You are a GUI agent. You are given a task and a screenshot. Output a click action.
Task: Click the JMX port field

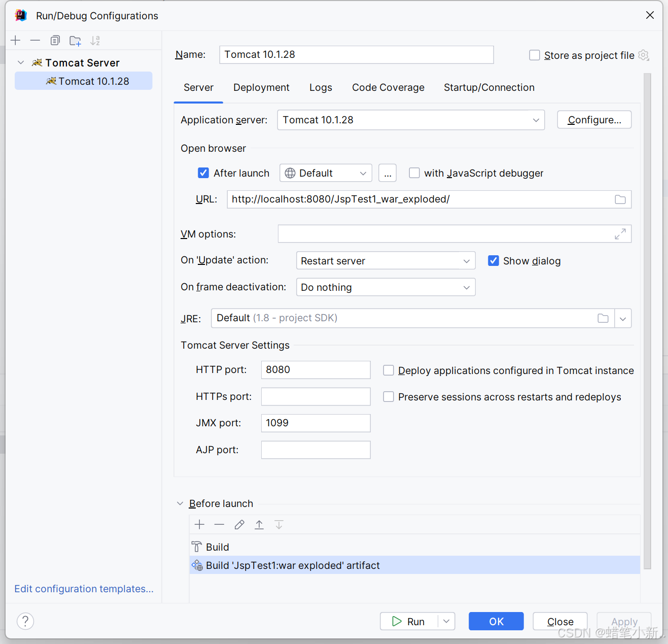click(x=315, y=423)
